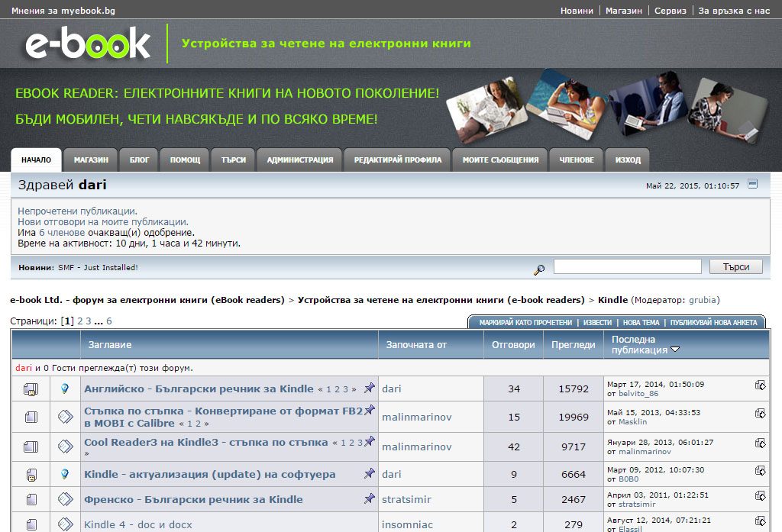
Task: Toggle sort order arrow on Последна публикация
Action: [x=675, y=350]
